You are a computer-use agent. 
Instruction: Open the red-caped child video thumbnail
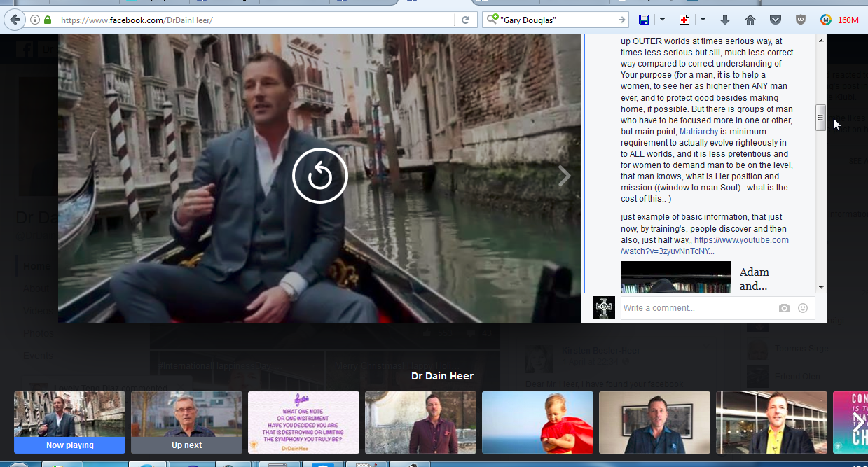coord(537,421)
